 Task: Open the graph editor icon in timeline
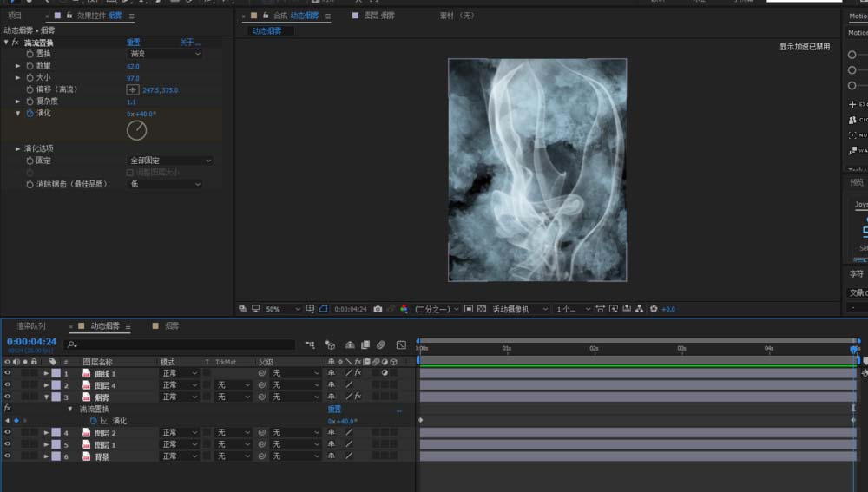(x=401, y=344)
